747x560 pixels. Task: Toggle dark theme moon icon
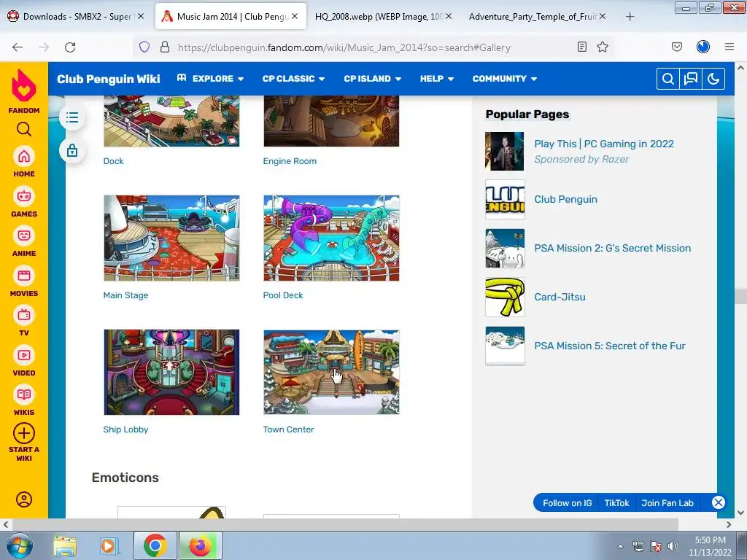coord(713,79)
